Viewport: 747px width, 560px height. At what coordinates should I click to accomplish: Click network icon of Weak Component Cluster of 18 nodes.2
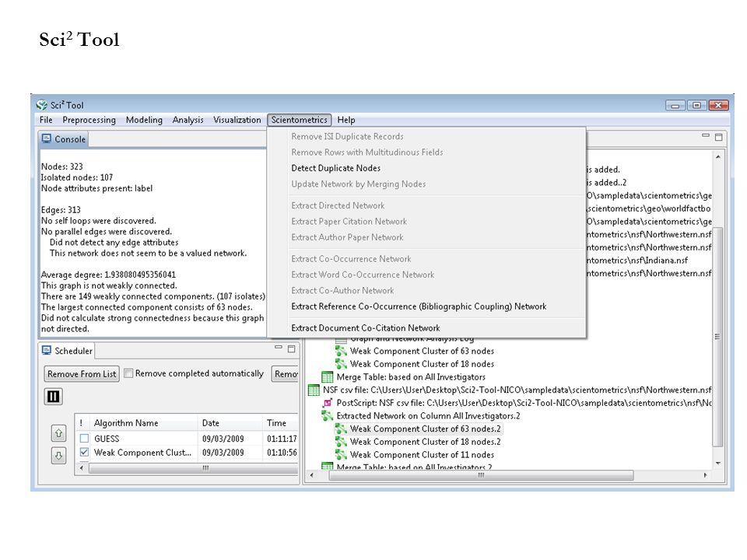(x=341, y=442)
